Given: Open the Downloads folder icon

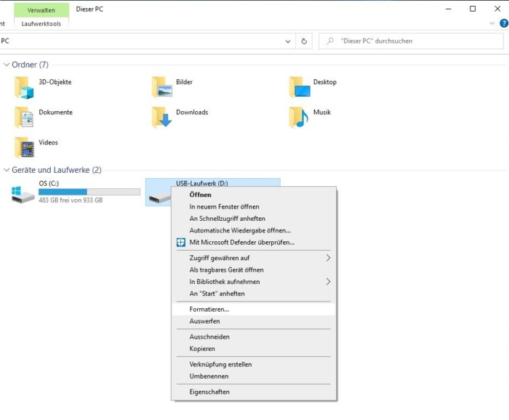Looking at the screenshot, I should [x=162, y=117].
